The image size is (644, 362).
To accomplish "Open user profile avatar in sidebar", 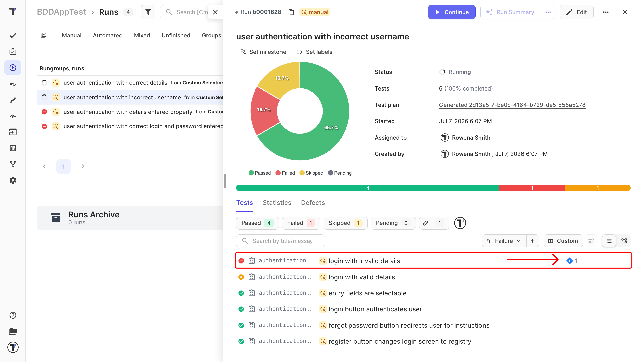I will pyautogui.click(x=13, y=347).
